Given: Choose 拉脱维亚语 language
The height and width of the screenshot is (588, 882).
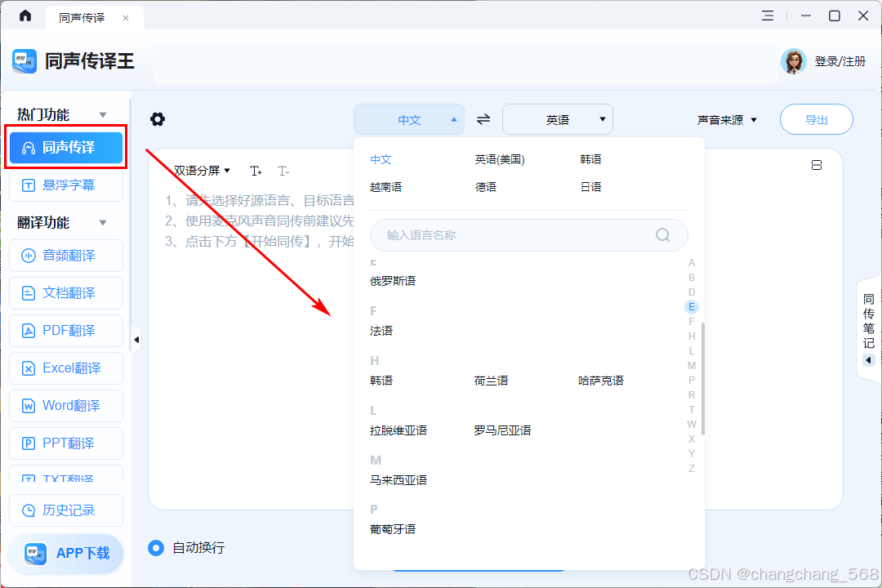Looking at the screenshot, I should (399, 430).
